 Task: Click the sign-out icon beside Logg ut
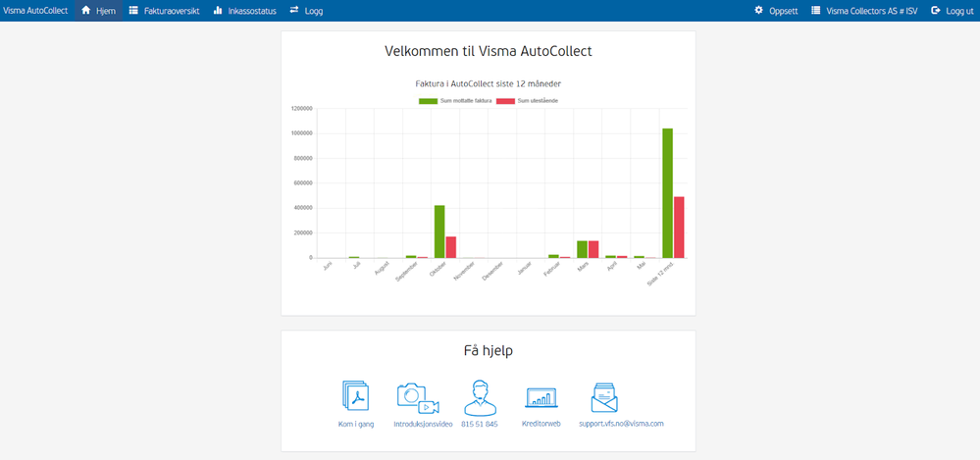(936, 11)
